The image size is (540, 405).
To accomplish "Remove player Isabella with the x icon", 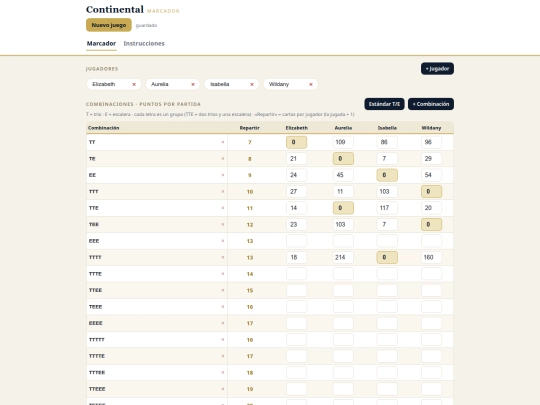I will tap(252, 84).
